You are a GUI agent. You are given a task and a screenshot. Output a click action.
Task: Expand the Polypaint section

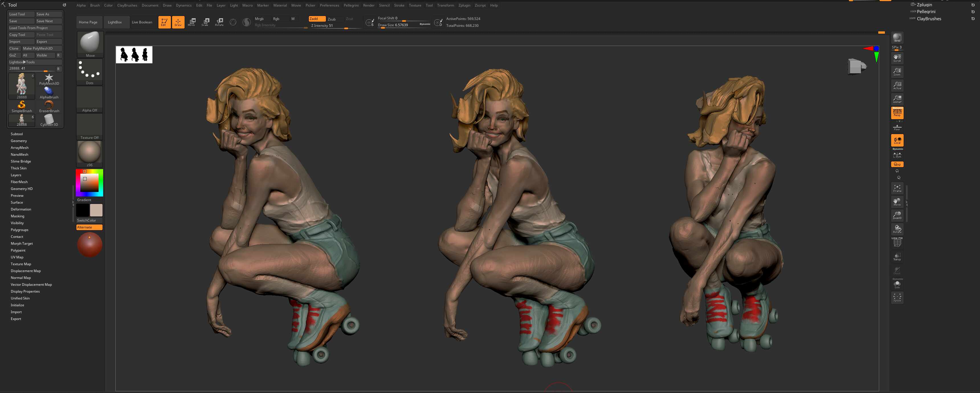click(x=18, y=251)
